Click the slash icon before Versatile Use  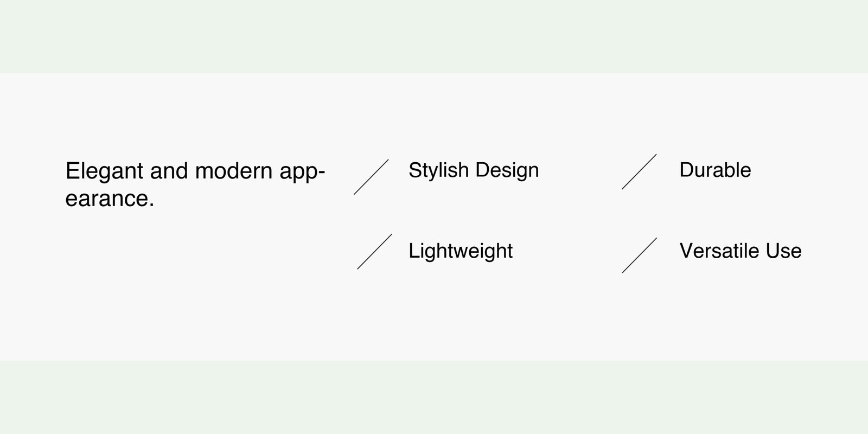click(x=640, y=255)
